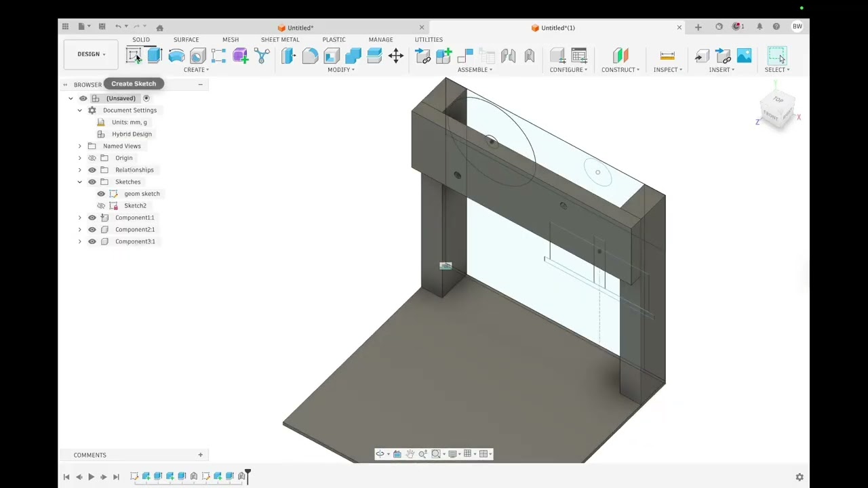The height and width of the screenshot is (488, 868).
Task: Open the Change Parameters table icon
Action: (x=579, y=56)
